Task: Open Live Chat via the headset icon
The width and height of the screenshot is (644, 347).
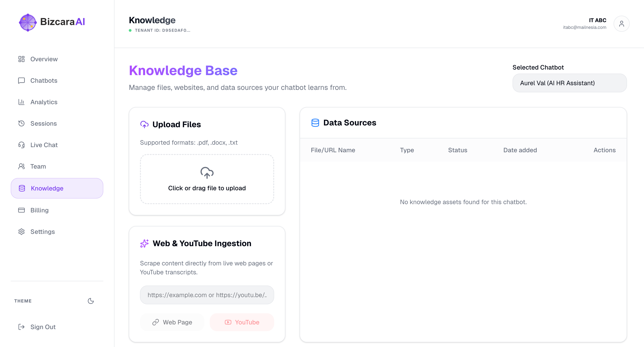Action: click(21, 145)
